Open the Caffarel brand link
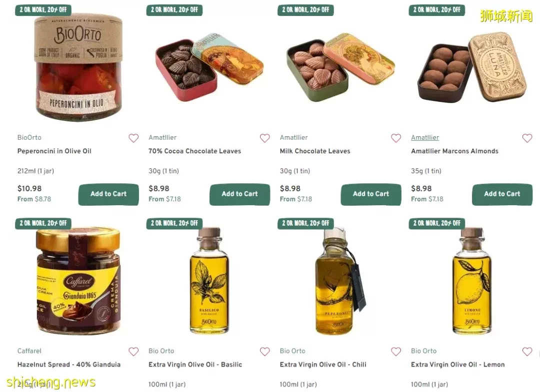The height and width of the screenshot is (392, 540). pos(29,351)
